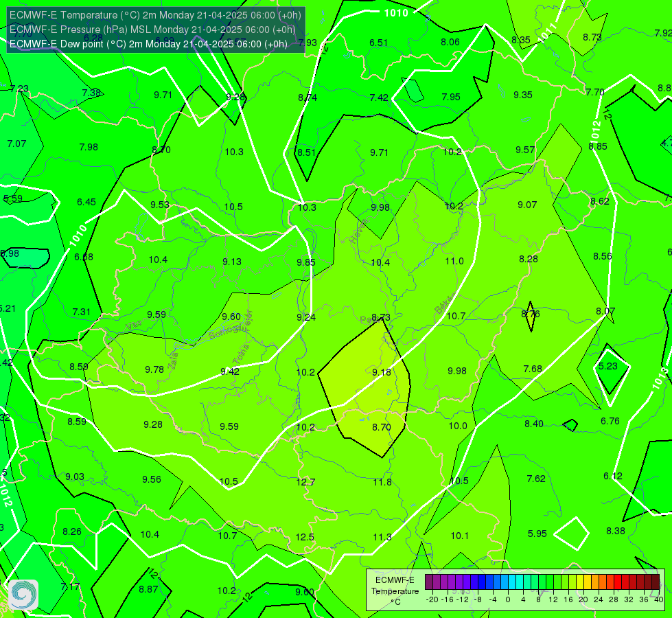The height and width of the screenshot is (618, 672).
Task: Click the 9.03 temperature value
Action: pyautogui.click(x=75, y=477)
